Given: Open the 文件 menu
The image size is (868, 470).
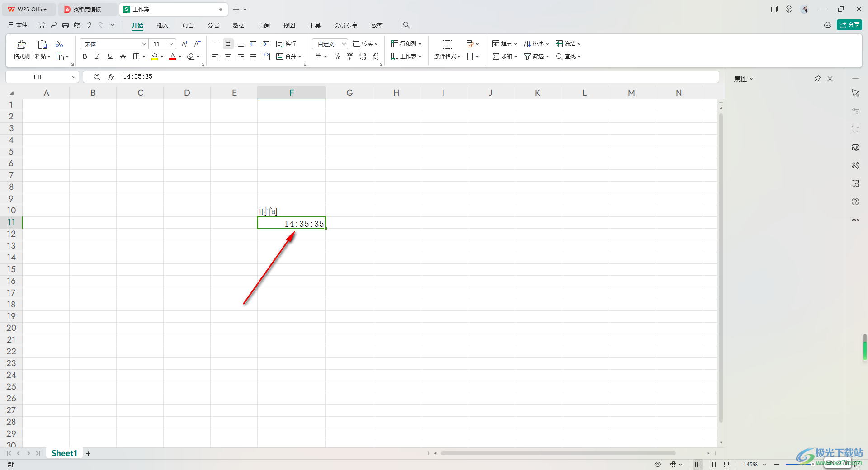Looking at the screenshot, I should (x=18, y=25).
